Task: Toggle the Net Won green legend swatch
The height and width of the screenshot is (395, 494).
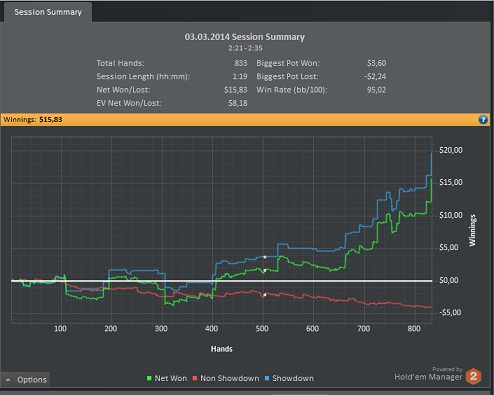Action: pos(149,378)
